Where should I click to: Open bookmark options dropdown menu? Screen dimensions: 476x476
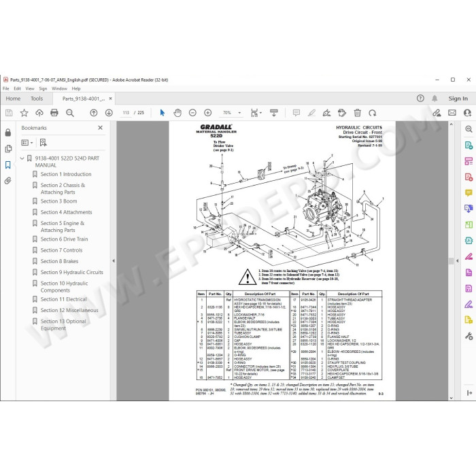coord(27,143)
